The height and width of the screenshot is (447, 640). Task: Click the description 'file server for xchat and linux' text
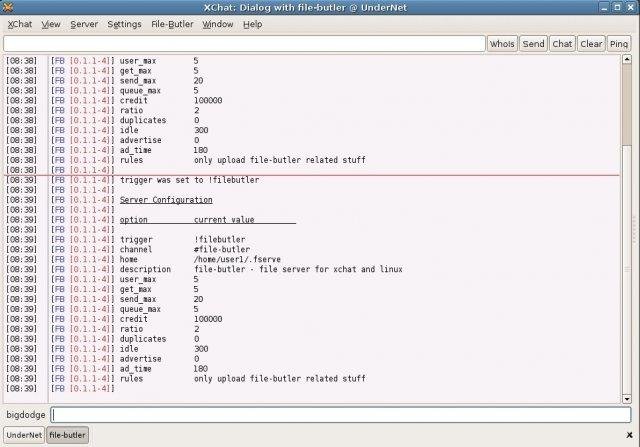(x=331, y=269)
